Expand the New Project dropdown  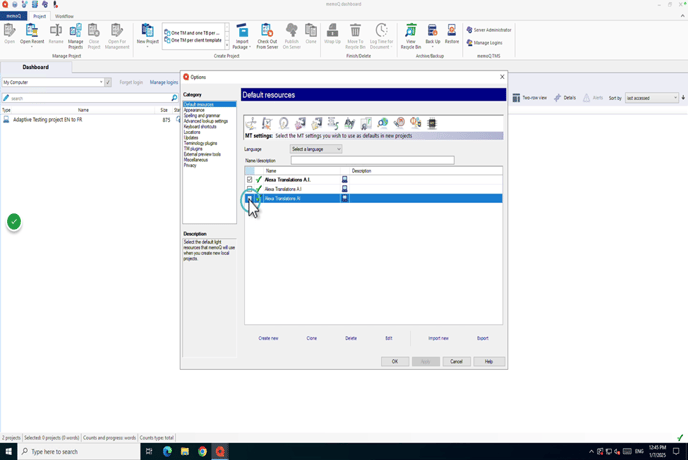click(147, 47)
